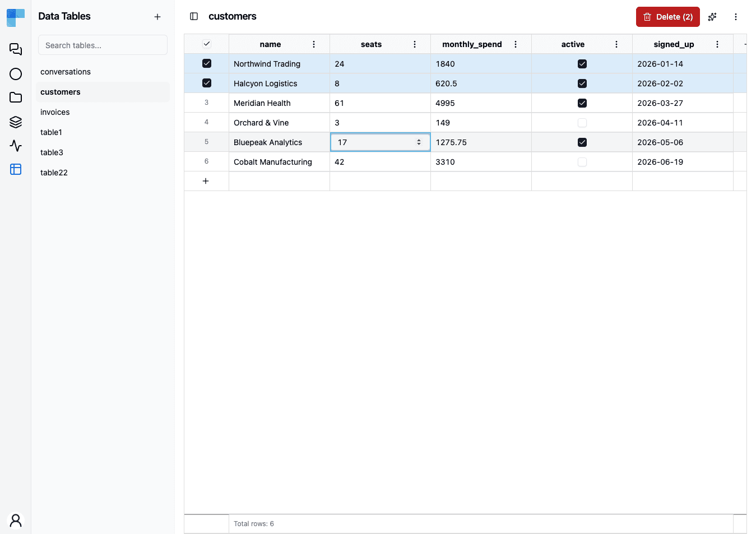
Task: Open table1 in the list
Action: [x=103, y=132]
